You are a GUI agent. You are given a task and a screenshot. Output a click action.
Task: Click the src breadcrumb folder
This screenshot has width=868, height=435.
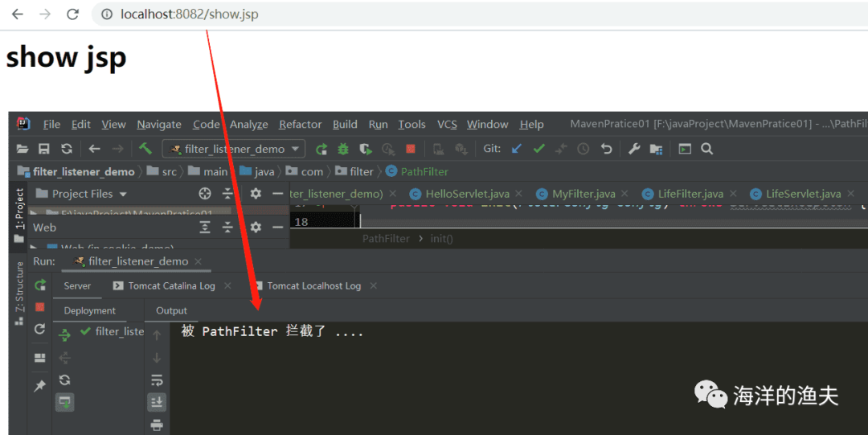pyautogui.click(x=162, y=171)
